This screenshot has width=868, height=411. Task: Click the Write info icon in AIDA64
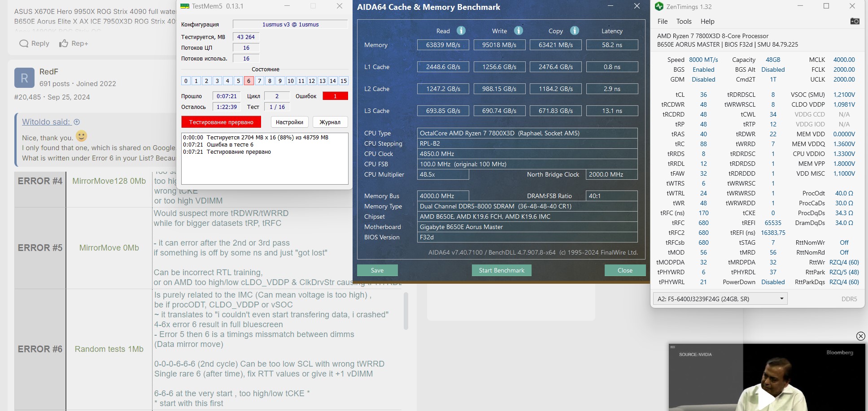tap(519, 30)
